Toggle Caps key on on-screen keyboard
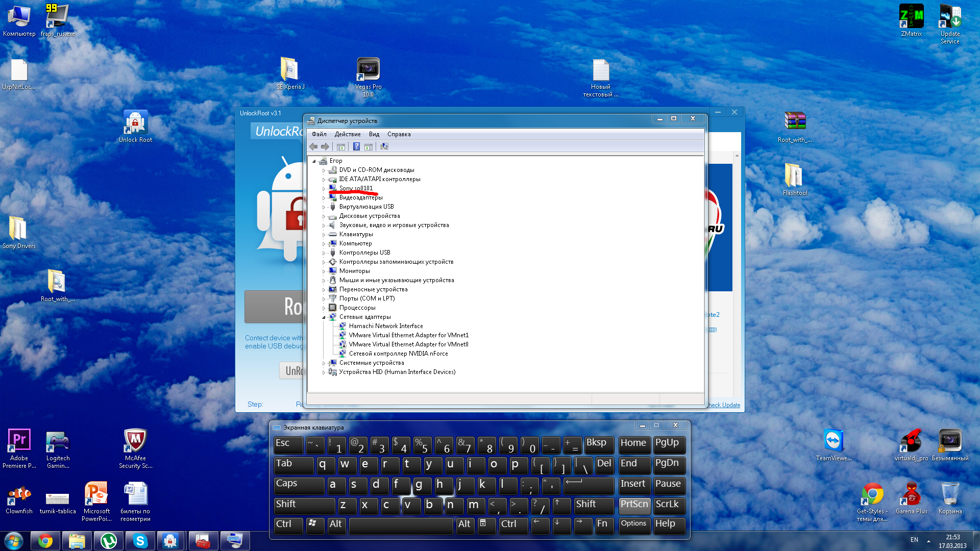 click(x=299, y=485)
